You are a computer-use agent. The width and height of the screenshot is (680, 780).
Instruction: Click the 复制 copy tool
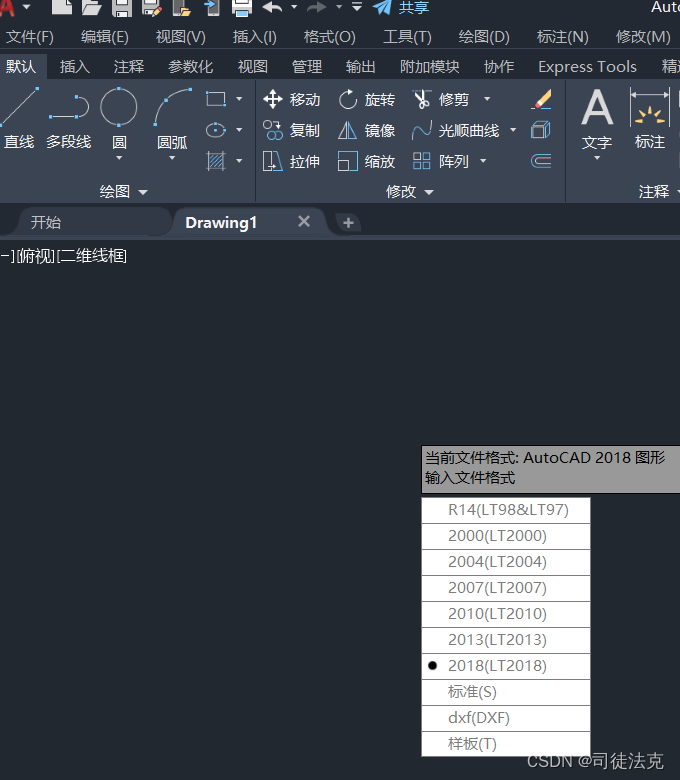[292, 130]
